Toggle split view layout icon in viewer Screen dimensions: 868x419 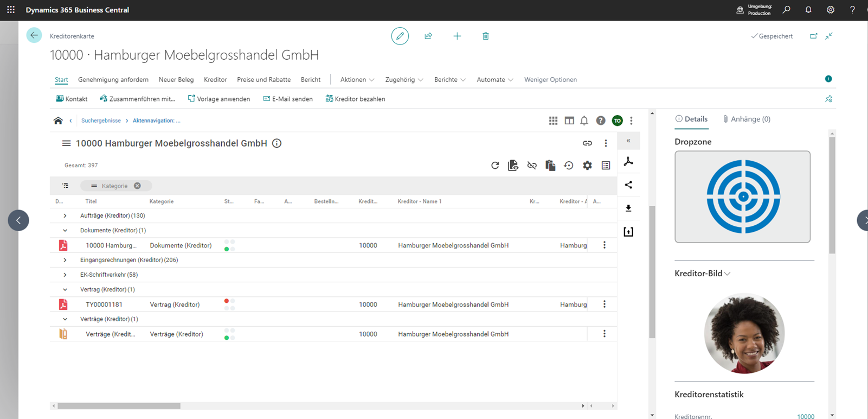click(x=569, y=120)
